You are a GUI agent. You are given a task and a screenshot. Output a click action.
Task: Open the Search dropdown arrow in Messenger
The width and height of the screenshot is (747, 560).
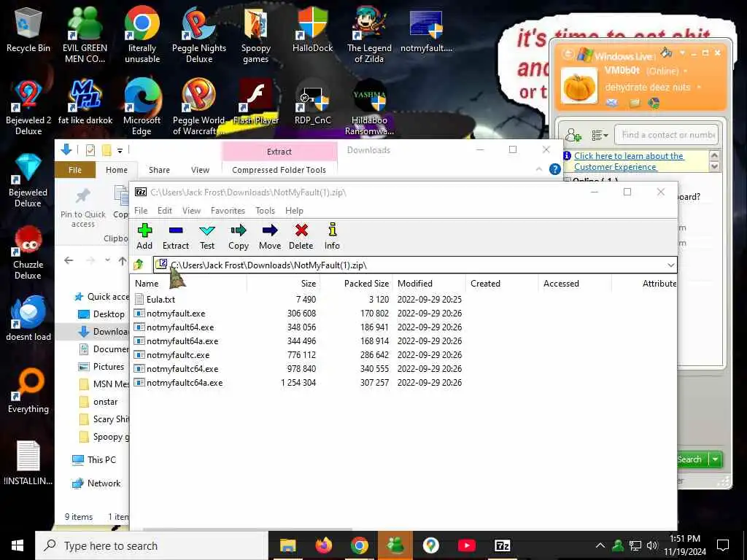point(715,459)
